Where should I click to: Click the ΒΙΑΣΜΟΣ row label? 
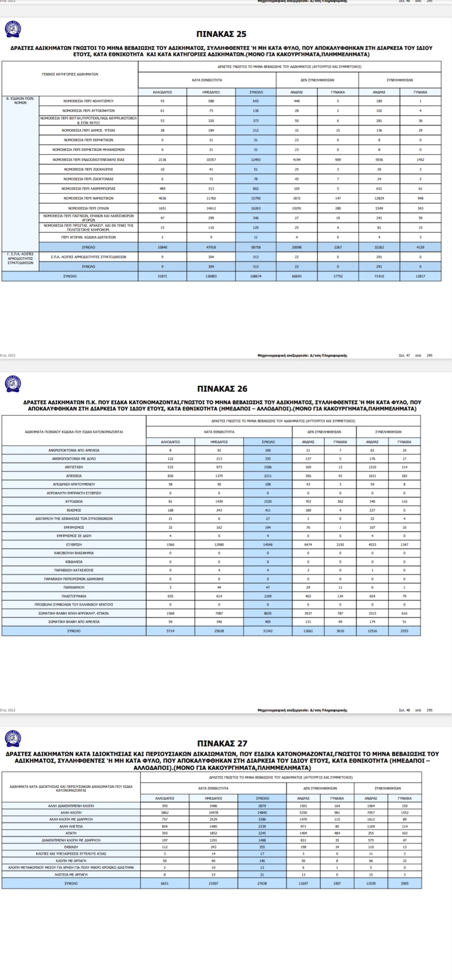pyautogui.click(x=74, y=510)
